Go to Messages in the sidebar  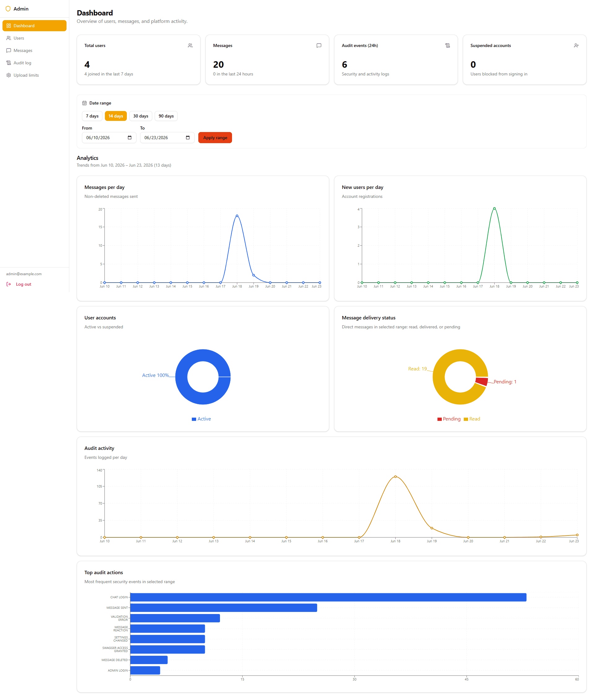(34, 50)
